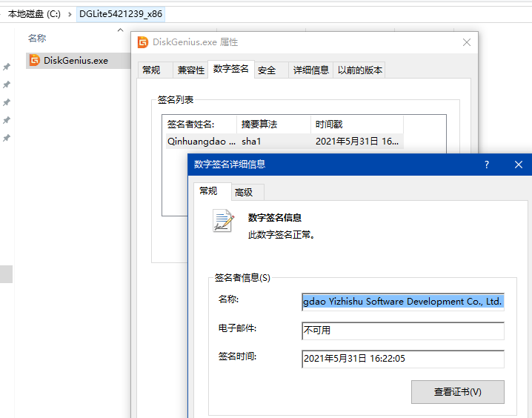Select the 数字签名 tab
Screen dimensions: 532x418
click(x=231, y=69)
